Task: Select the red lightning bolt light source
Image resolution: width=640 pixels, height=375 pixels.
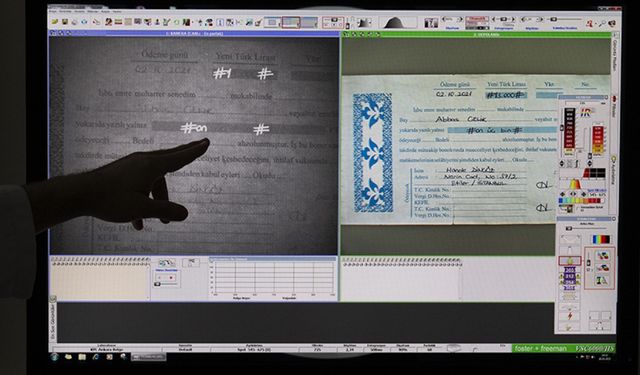Action: 569,316
